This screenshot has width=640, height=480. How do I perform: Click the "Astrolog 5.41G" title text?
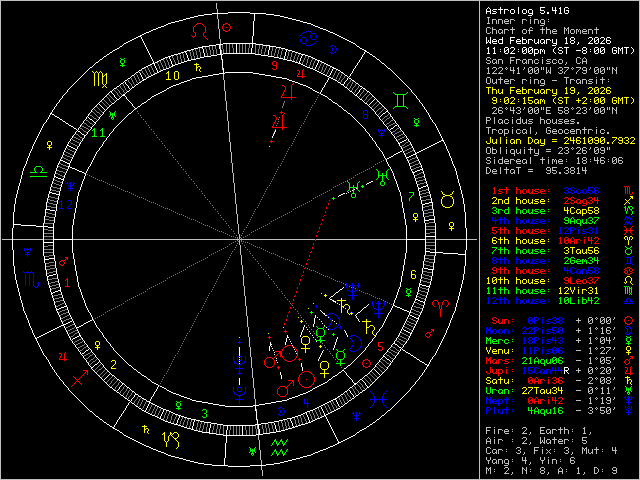tap(526, 11)
